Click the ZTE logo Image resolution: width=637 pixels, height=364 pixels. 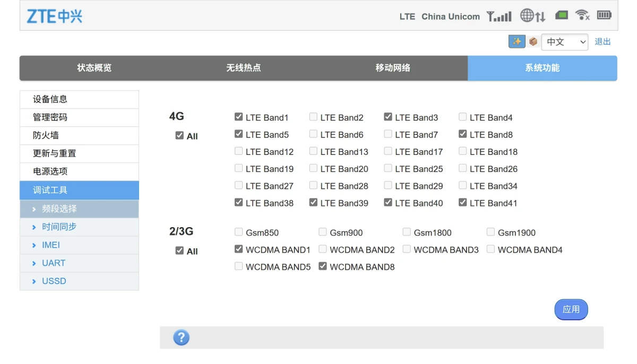coord(55,16)
